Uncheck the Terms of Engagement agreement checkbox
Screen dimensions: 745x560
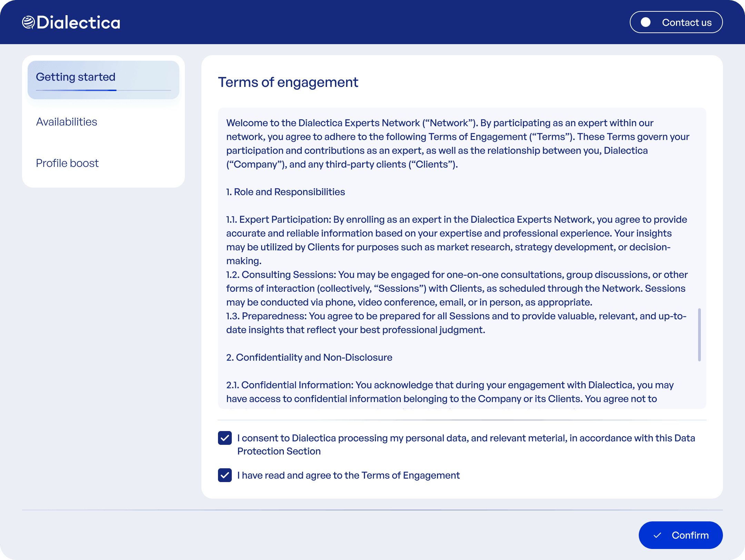(x=225, y=475)
